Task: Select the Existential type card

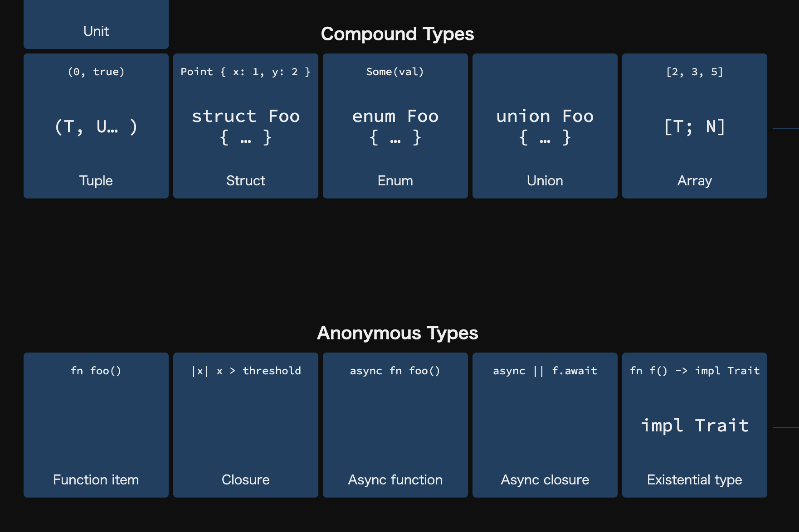Action: (695, 425)
